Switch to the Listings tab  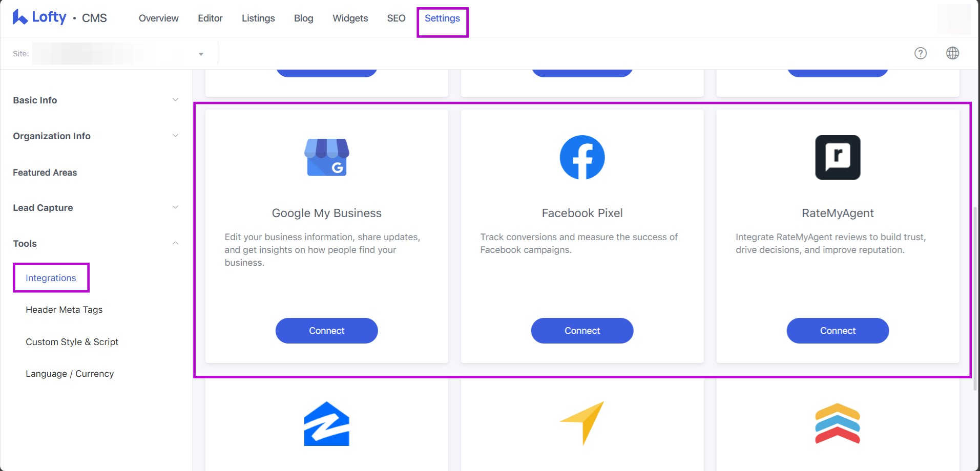258,18
